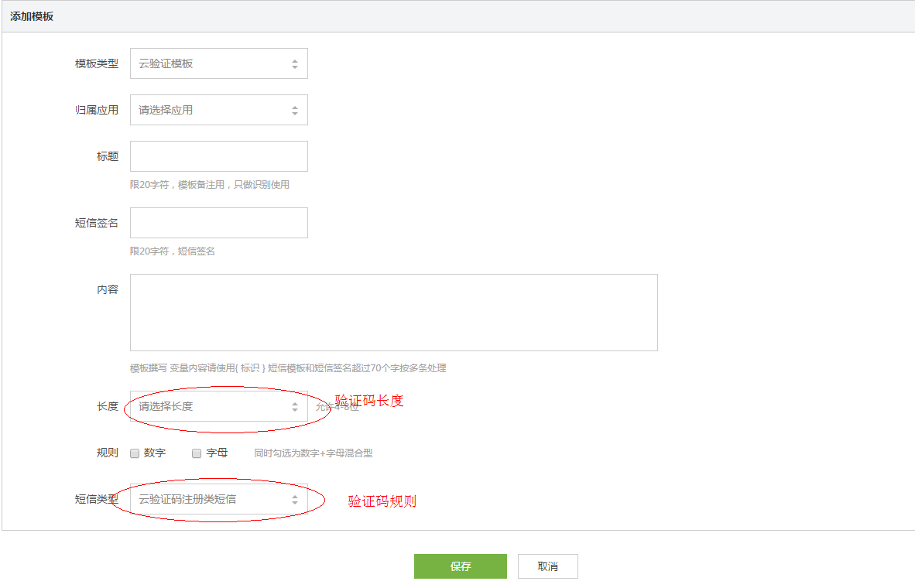Click the 数字 checkbox label text

coord(155,453)
